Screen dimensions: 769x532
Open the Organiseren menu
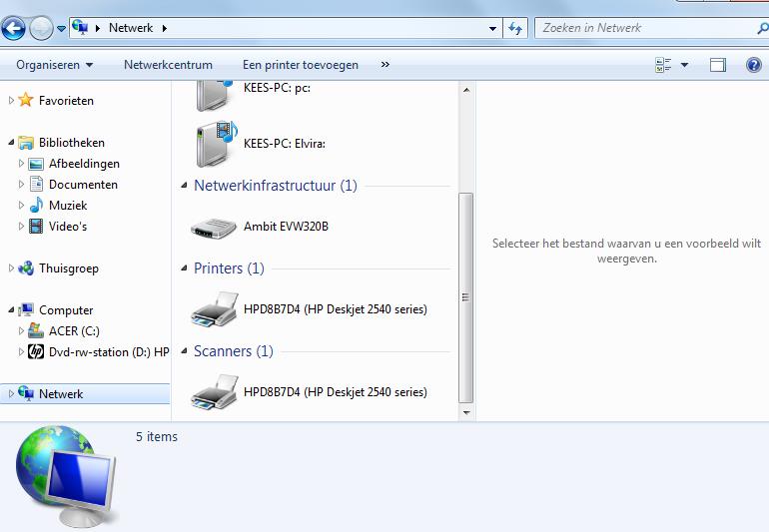pos(54,65)
